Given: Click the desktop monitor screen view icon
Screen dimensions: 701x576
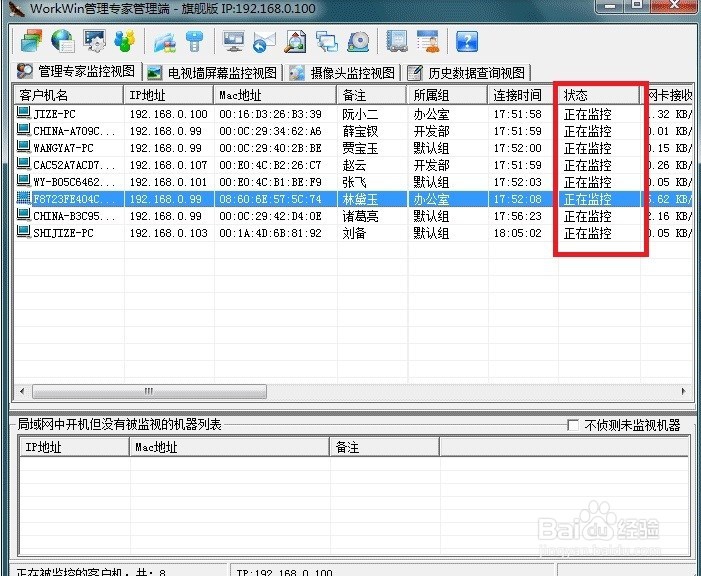Looking at the screenshot, I should (x=234, y=42).
